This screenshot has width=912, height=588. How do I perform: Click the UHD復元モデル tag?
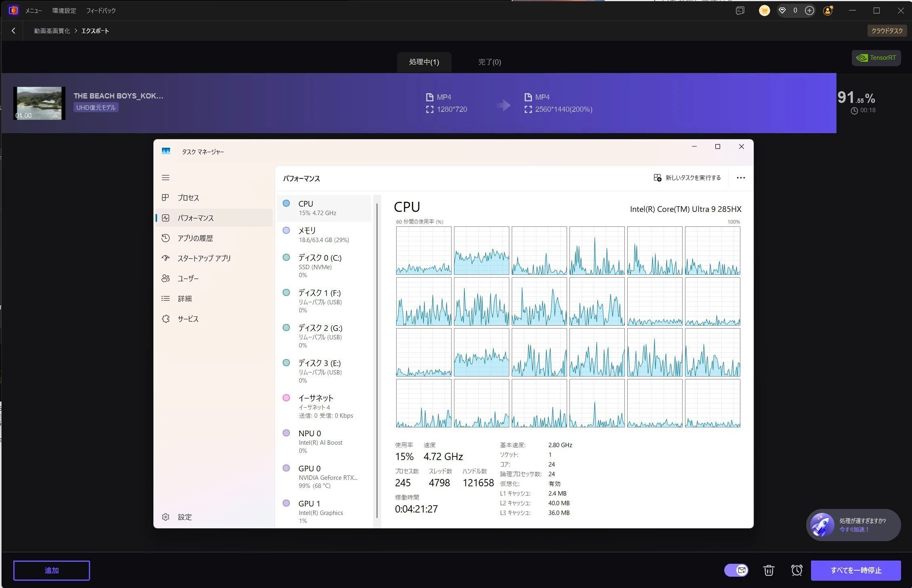pos(96,108)
